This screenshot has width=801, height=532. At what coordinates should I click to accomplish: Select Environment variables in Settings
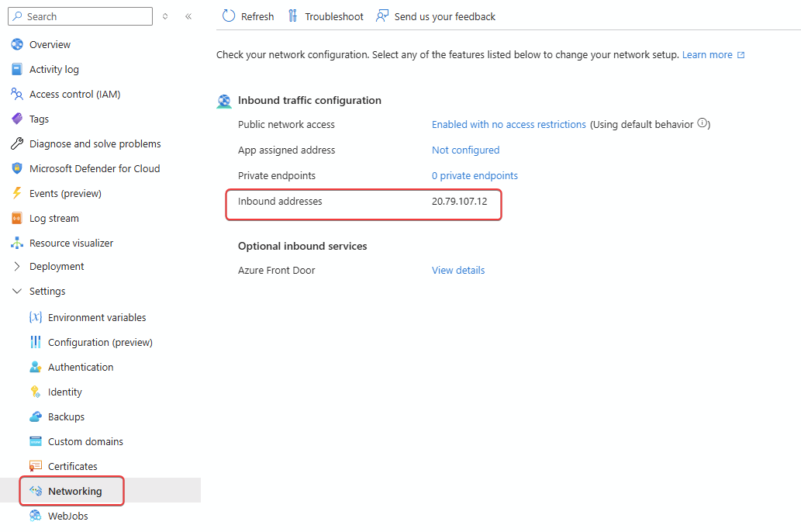[97, 317]
